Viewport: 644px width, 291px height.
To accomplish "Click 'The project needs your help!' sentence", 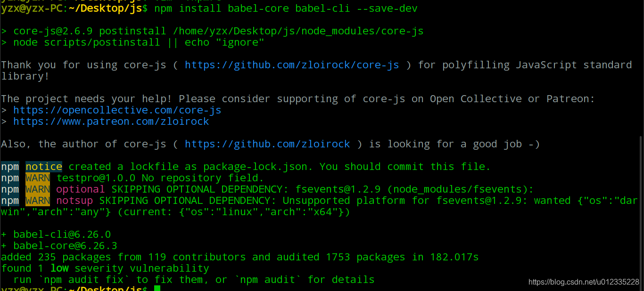I will click(x=87, y=99).
